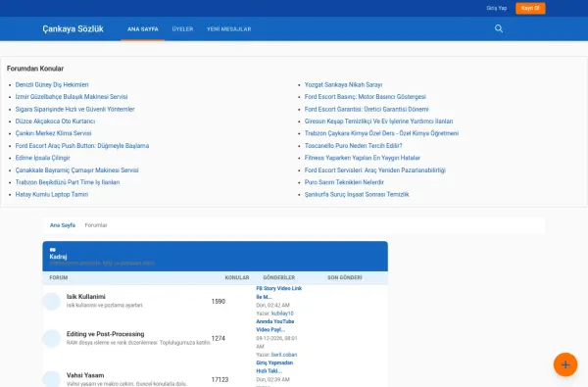This screenshot has height=387, width=588.
Task: Open the Editing ve Post-Processing forum
Action: [x=106, y=334]
